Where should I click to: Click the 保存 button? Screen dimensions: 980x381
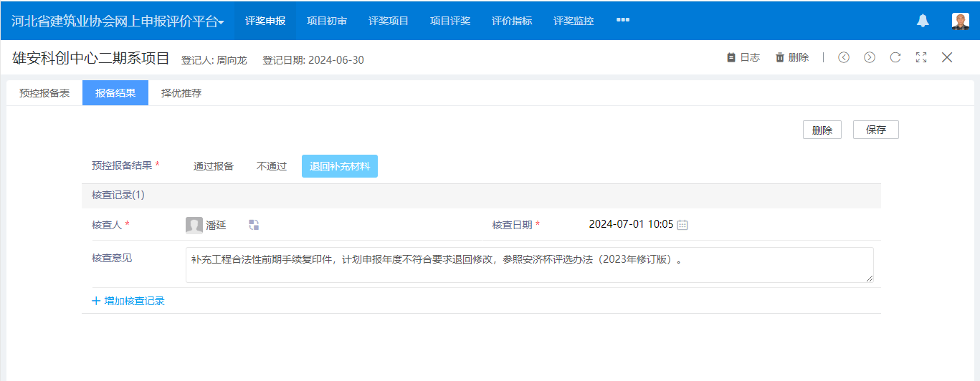pos(875,130)
